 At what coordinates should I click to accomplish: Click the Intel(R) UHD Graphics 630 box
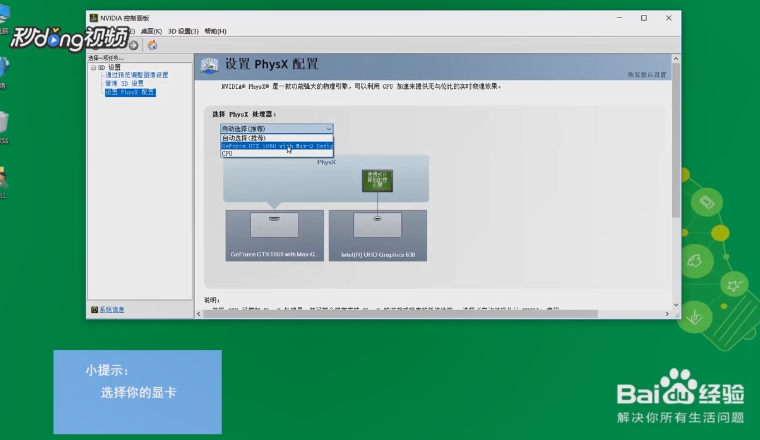378,236
